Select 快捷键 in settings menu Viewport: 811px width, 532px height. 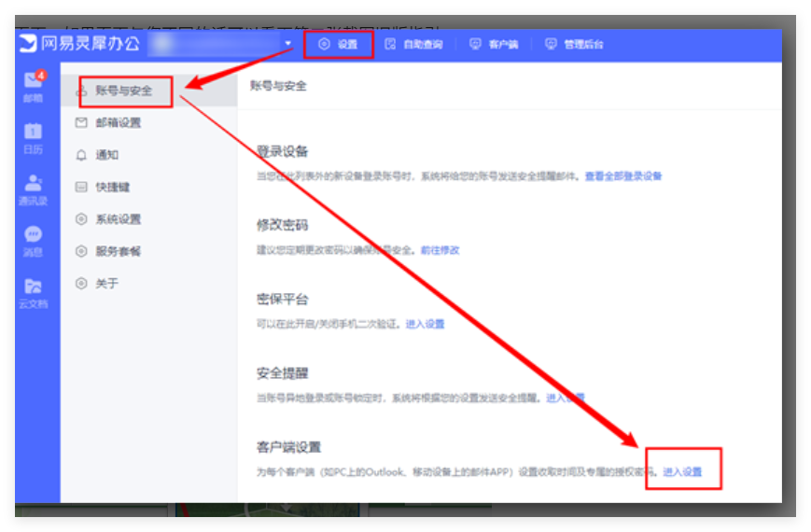pos(149,187)
